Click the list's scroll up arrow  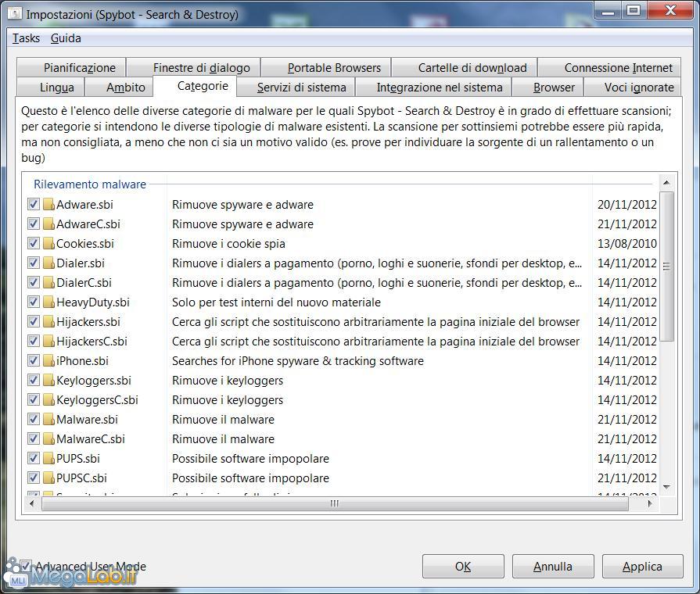[666, 183]
